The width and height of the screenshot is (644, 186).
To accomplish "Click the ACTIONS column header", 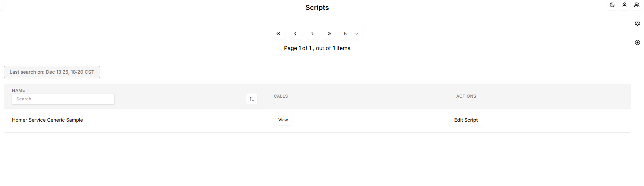I will coord(466,96).
